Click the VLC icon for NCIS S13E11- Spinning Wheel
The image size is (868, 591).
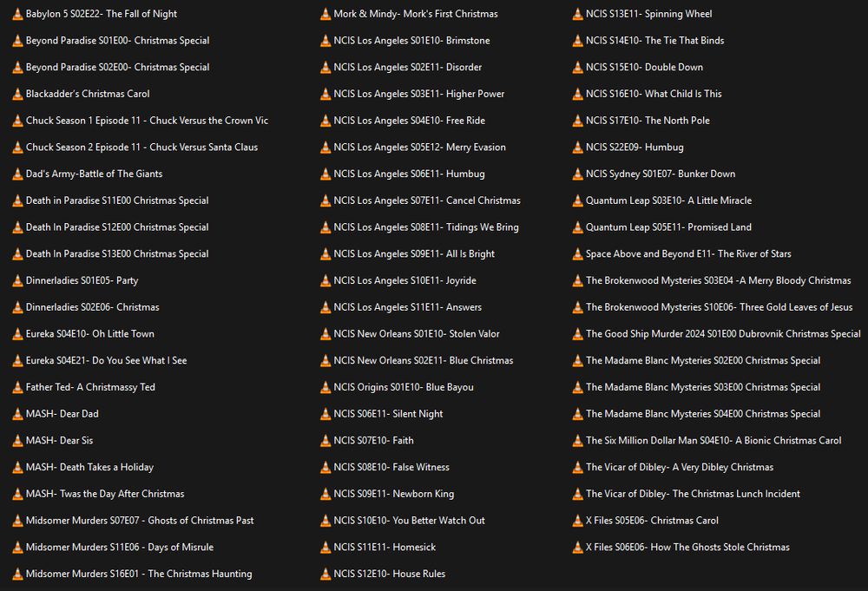577,14
